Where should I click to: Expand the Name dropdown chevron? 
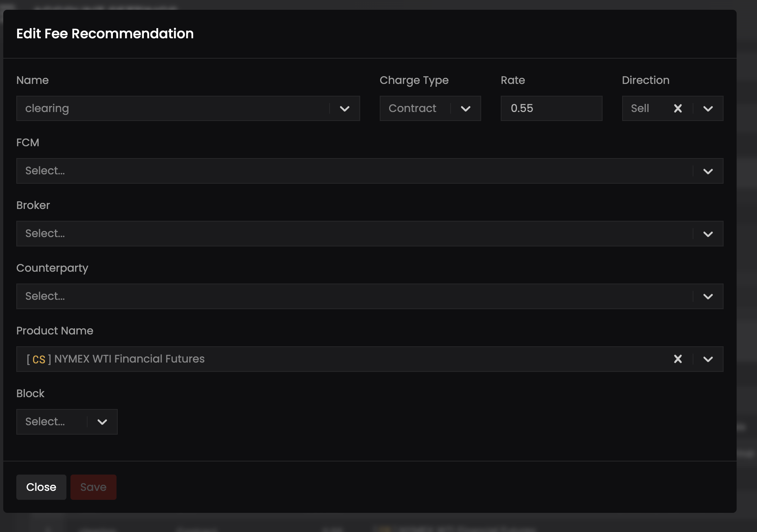coord(345,109)
